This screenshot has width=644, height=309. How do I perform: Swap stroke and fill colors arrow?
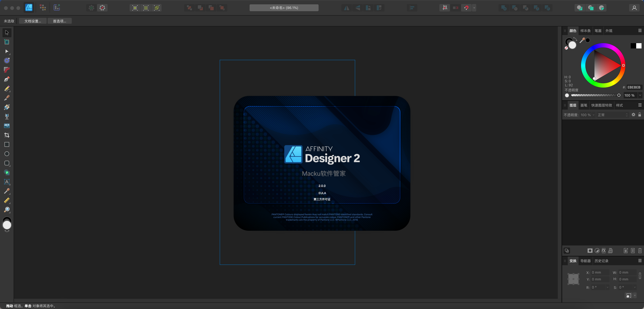pos(575,39)
